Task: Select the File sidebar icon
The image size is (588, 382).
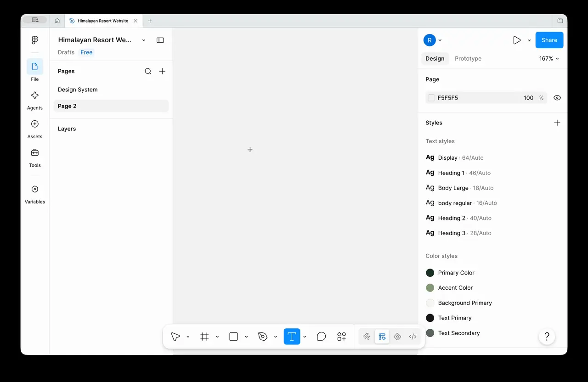Action: click(x=35, y=67)
